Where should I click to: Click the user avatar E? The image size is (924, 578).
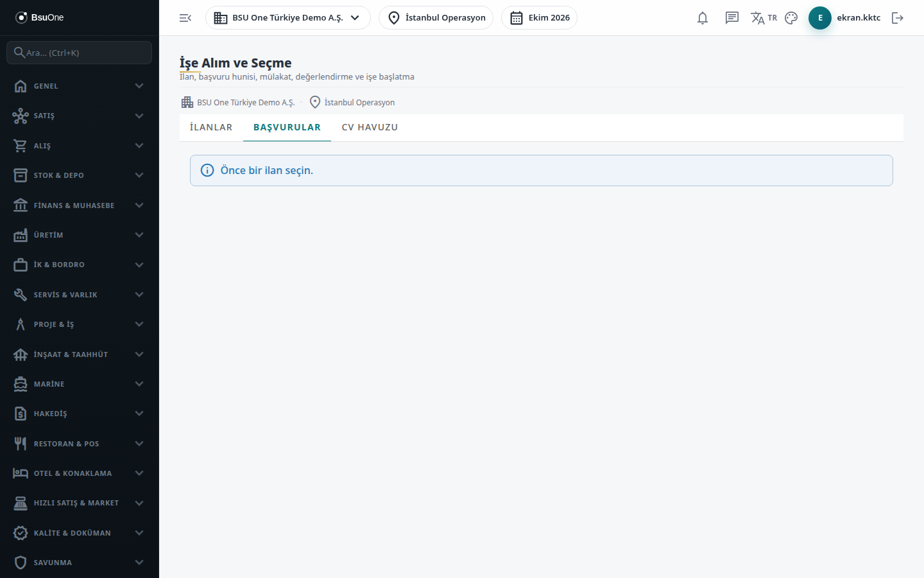(x=820, y=18)
